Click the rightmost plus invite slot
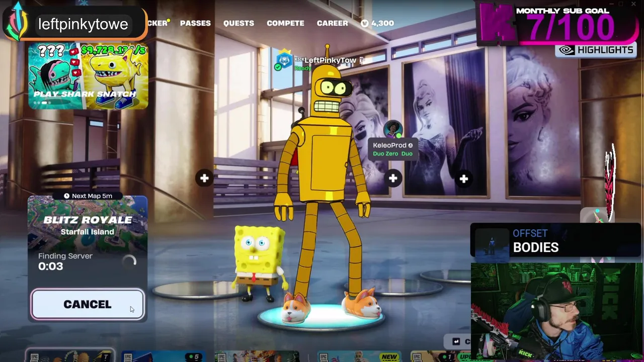 coord(463,178)
